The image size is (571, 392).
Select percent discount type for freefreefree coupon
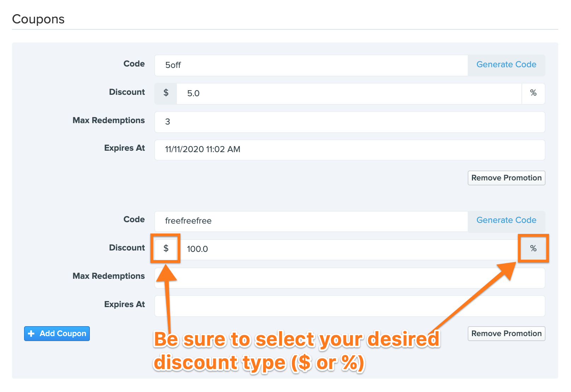click(x=533, y=249)
